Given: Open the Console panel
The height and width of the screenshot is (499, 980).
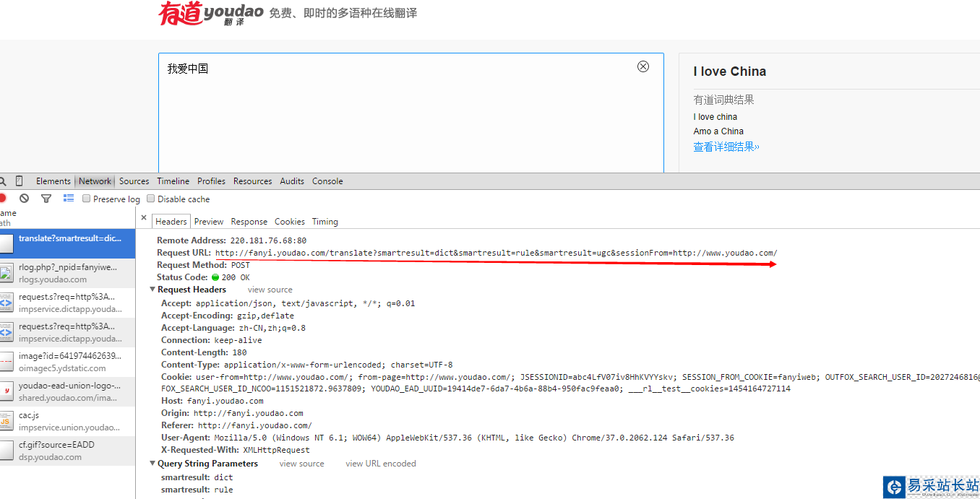Looking at the screenshot, I should point(327,181).
